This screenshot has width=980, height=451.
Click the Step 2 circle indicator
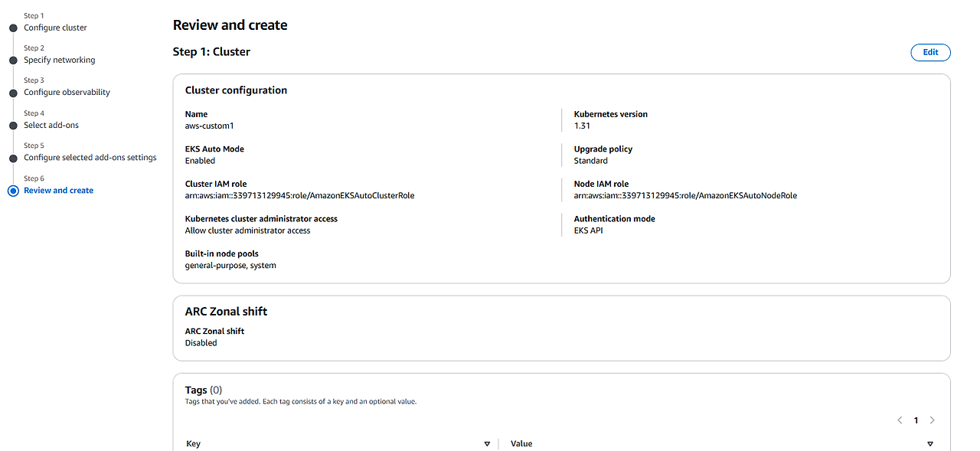[x=13, y=60]
